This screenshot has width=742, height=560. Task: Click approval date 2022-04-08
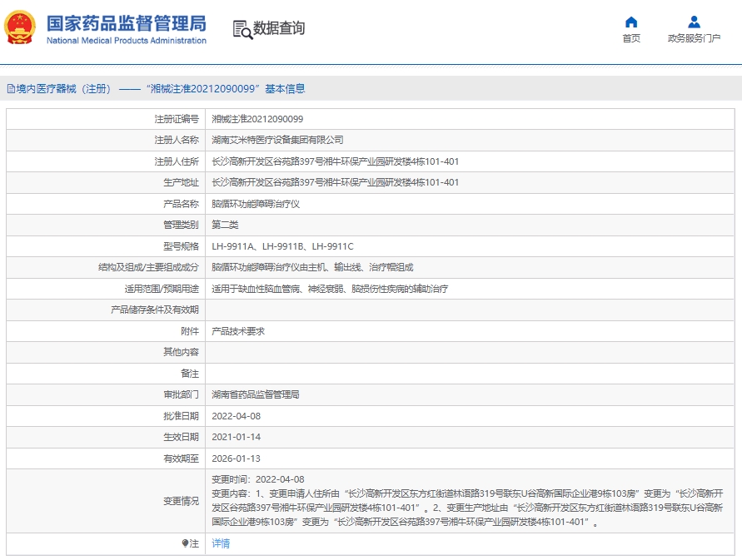coord(237,416)
